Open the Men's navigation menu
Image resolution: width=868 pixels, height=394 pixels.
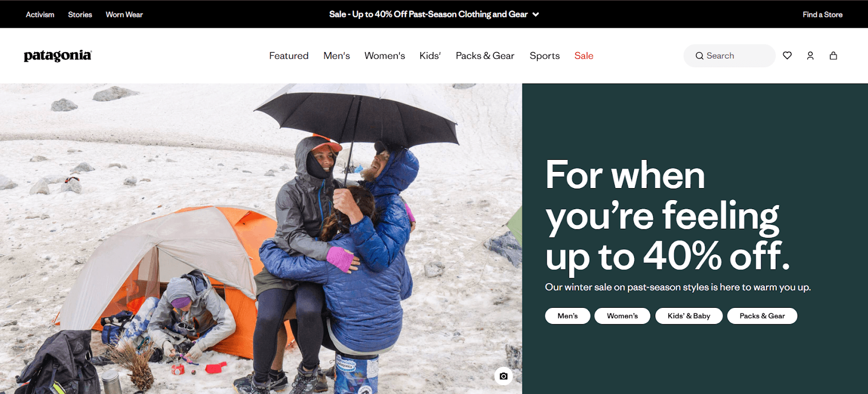click(336, 56)
